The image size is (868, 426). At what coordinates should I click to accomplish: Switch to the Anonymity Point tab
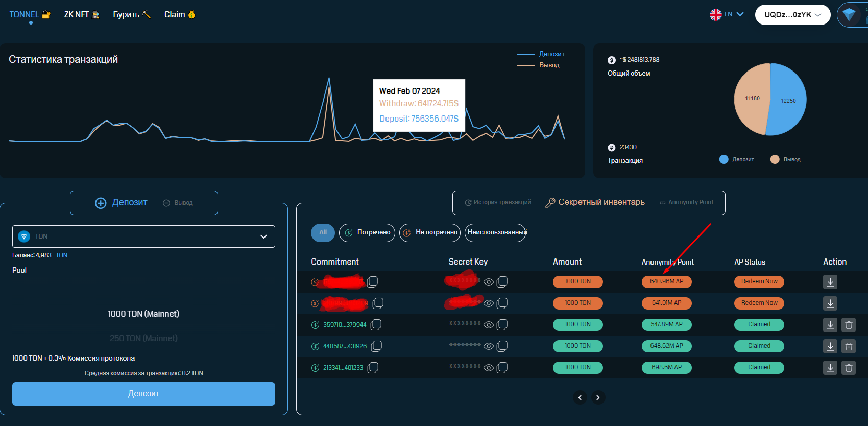pyautogui.click(x=687, y=202)
